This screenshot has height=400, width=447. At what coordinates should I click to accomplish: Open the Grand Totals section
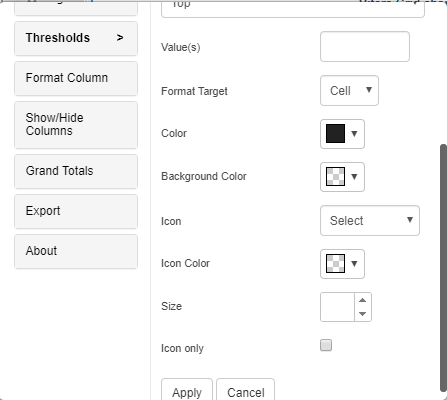tap(76, 171)
